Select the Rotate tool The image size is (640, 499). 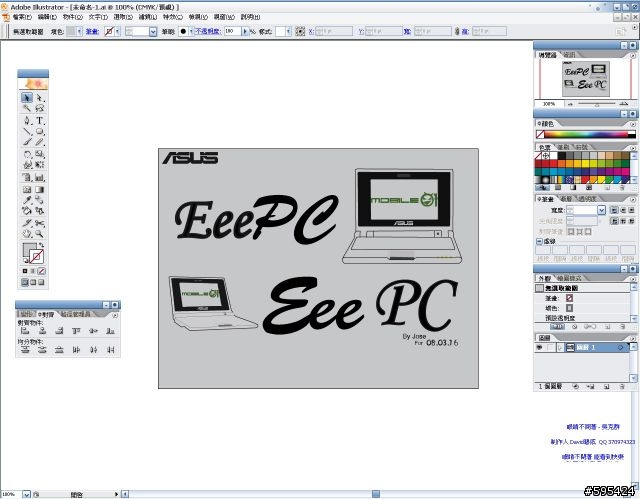27,154
